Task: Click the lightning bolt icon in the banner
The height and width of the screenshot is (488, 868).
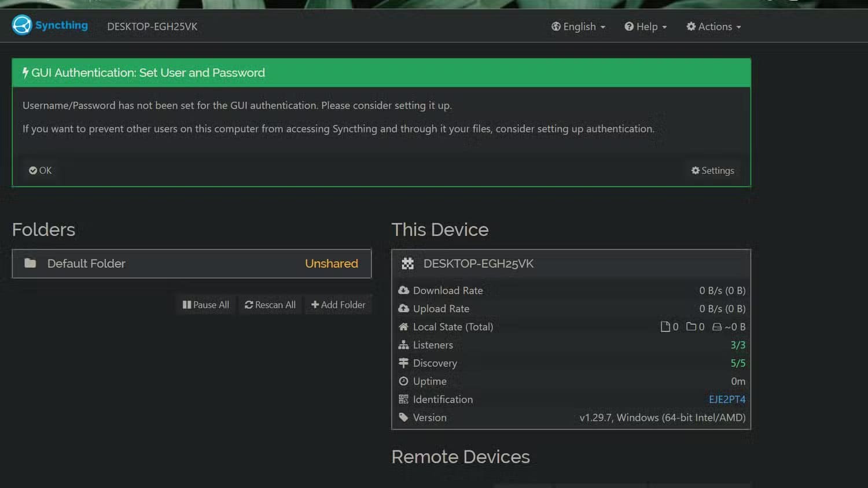Action: point(25,73)
